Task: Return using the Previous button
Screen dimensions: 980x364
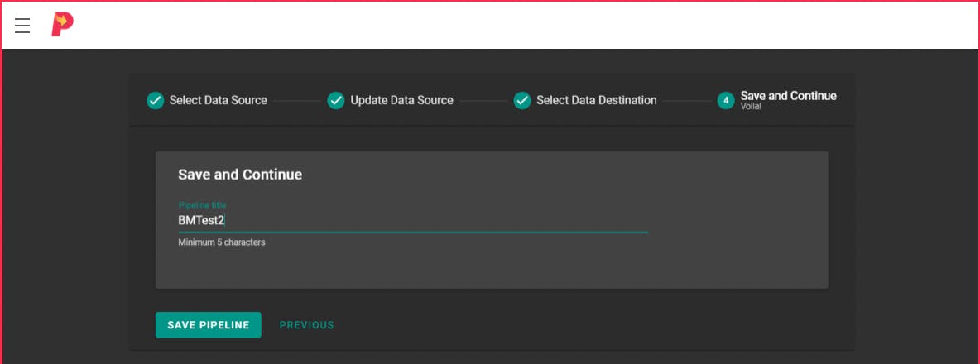Action: pos(306,325)
